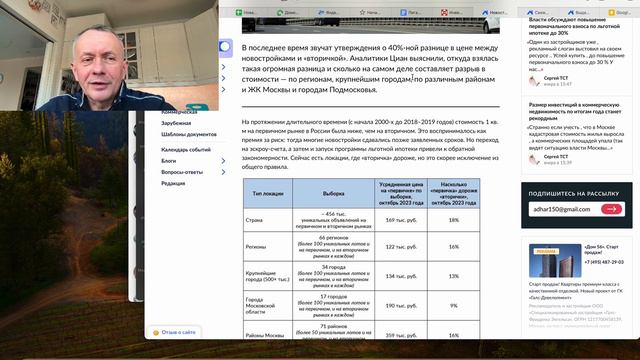
Task: Click the 9% difference cell
Action: point(453,305)
